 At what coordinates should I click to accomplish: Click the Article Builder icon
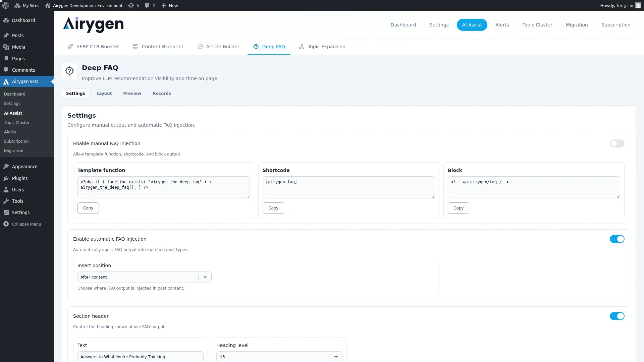tap(200, 47)
